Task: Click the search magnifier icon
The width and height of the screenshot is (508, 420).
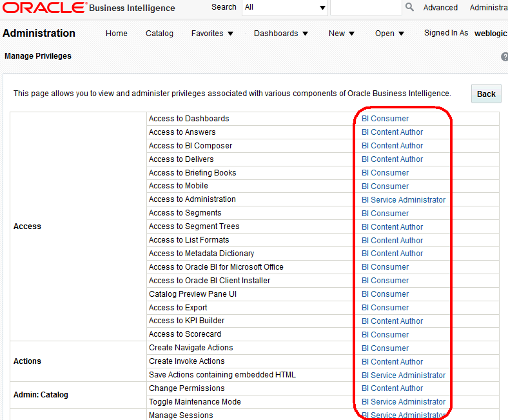Action: (x=409, y=7)
